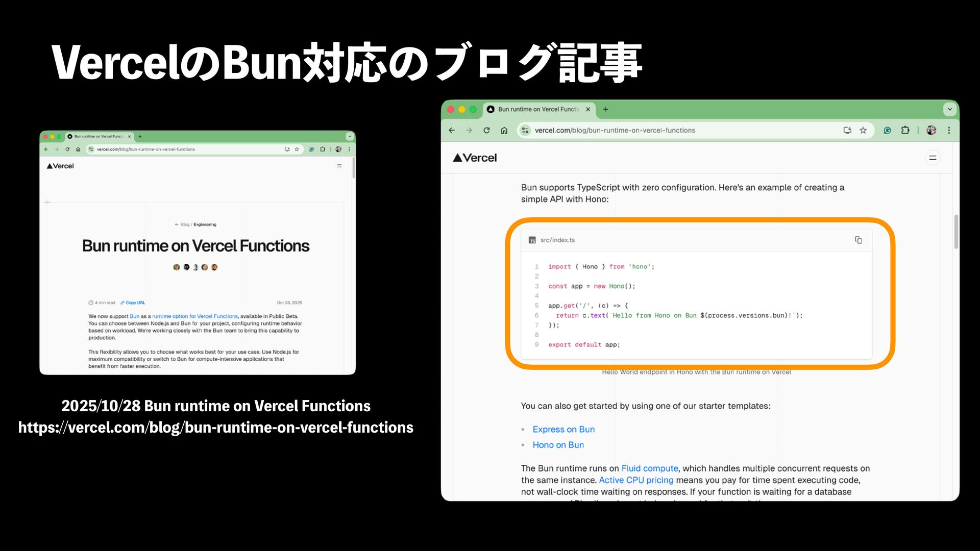Expand tab search chevron in right browser

[x=949, y=109]
